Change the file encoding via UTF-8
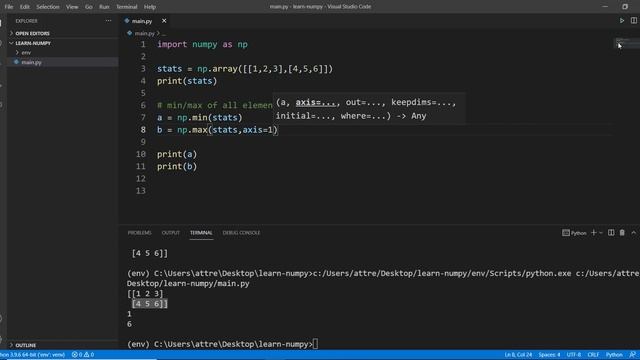This screenshot has height=360, width=640. (573, 355)
